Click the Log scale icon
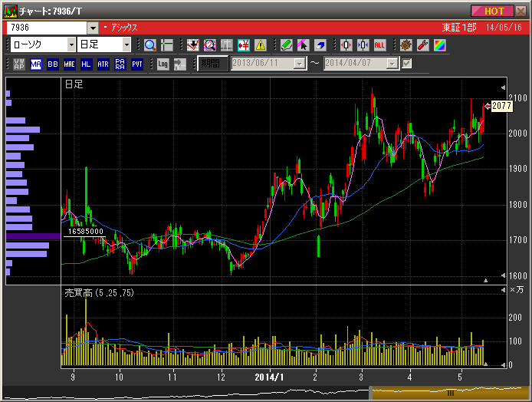 point(163,64)
